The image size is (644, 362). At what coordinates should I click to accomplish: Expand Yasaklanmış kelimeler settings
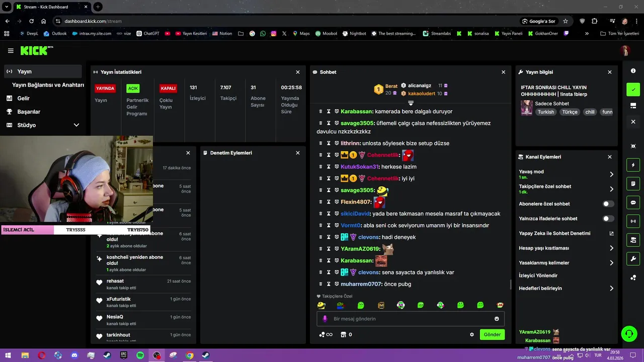click(x=611, y=263)
